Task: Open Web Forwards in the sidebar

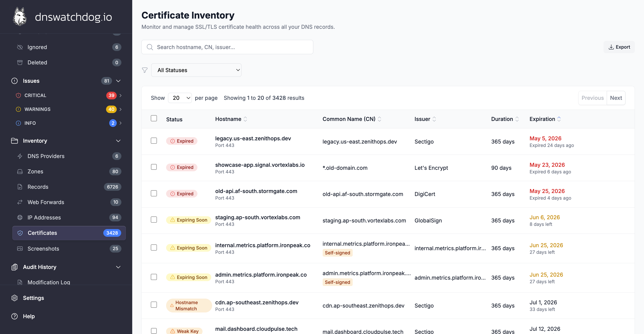Action: coord(69,202)
